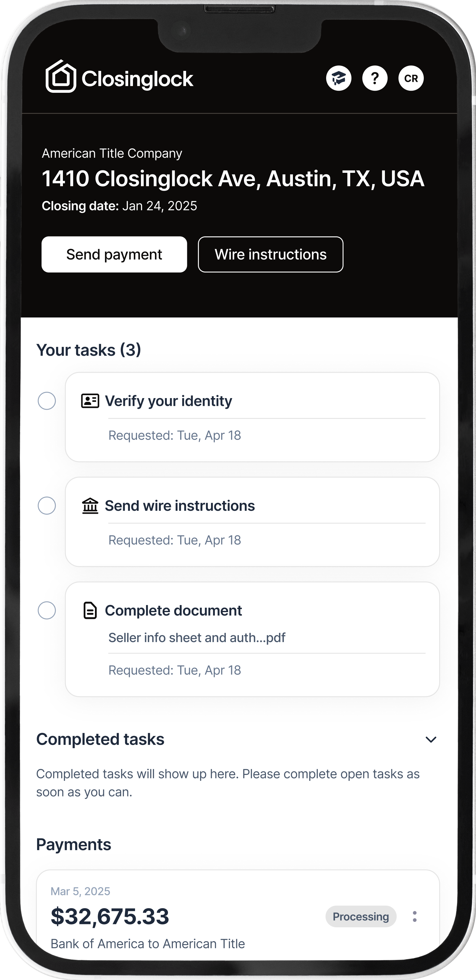Click the Wire instructions button

point(270,255)
